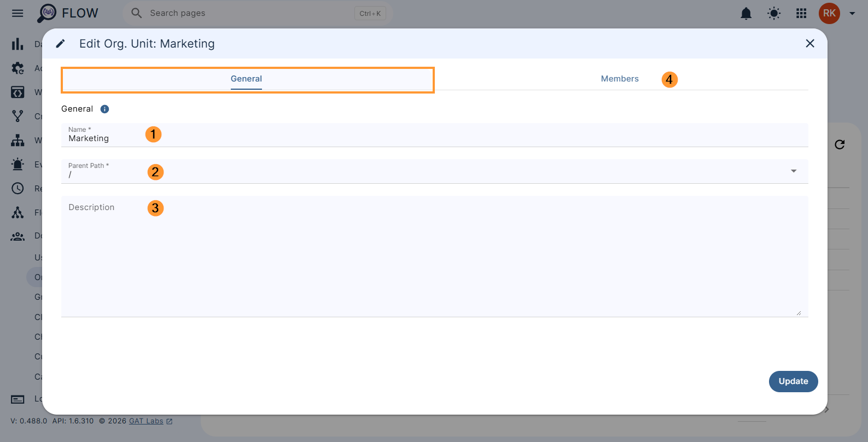Click the RK user avatar
868x442 pixels.
coord(829,13)
